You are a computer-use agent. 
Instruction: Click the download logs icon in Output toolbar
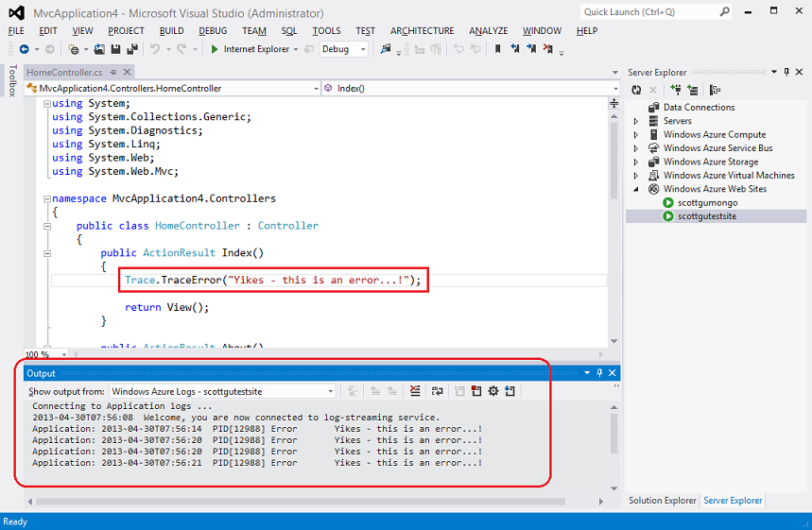(x=510, y=391)
